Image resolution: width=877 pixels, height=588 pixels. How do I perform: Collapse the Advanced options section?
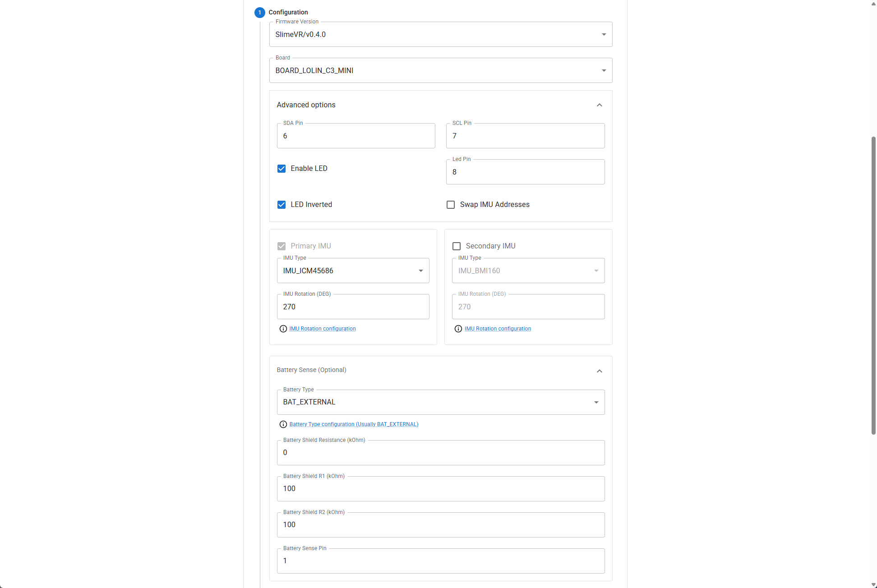[599, 105]
